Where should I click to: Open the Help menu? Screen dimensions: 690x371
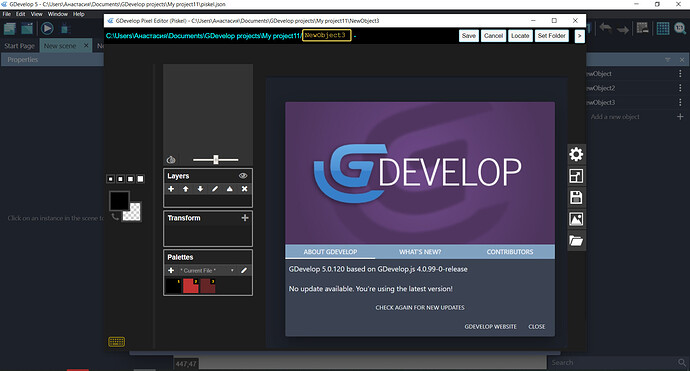pos(79,14)
